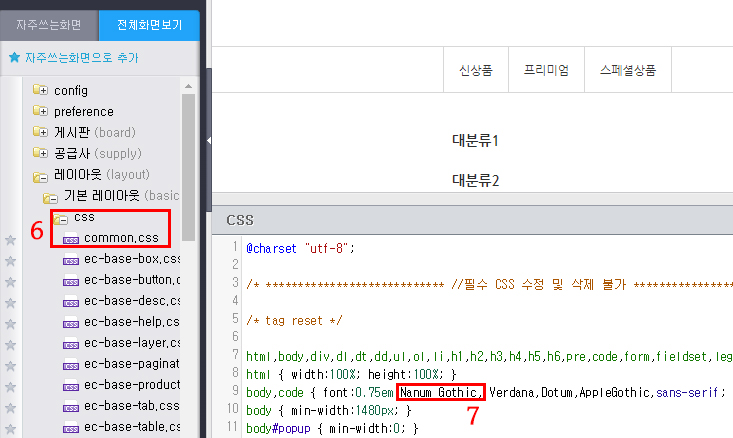Click the CSS file icon for ec-base-tab.css

71,407
